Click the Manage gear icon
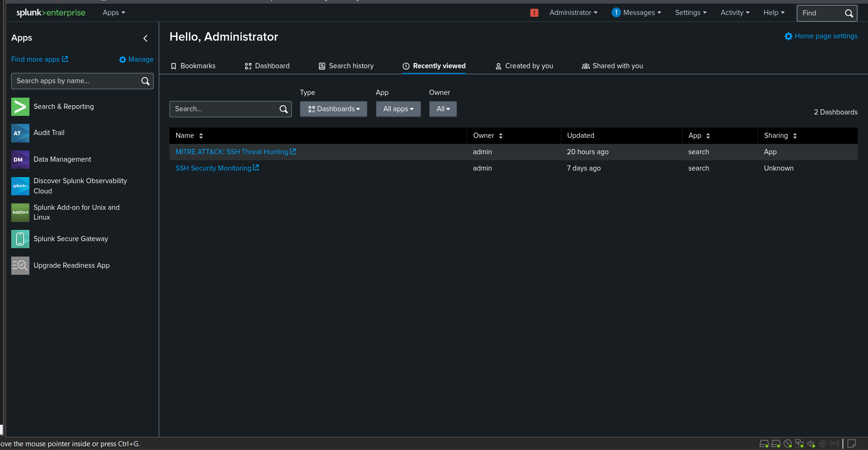This screenshot has width=868, height=450. [x=122, y=59]
